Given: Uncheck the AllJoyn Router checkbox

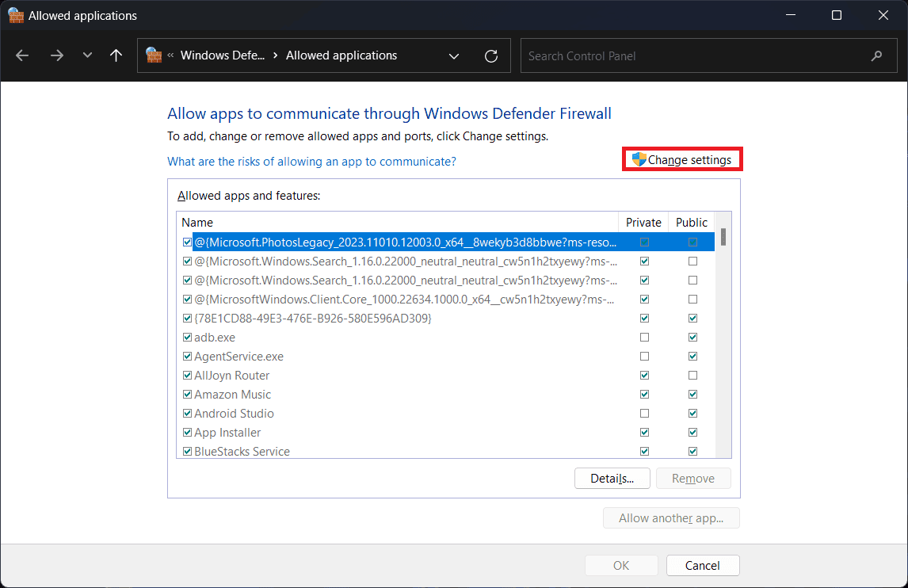Looking at the screenshot, I should [187, 376].
